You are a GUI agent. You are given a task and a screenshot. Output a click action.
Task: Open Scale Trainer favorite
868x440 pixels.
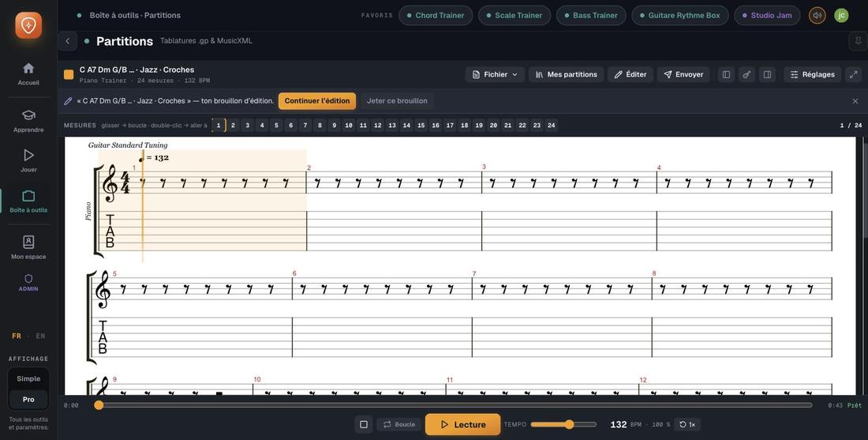coord(514,15)
